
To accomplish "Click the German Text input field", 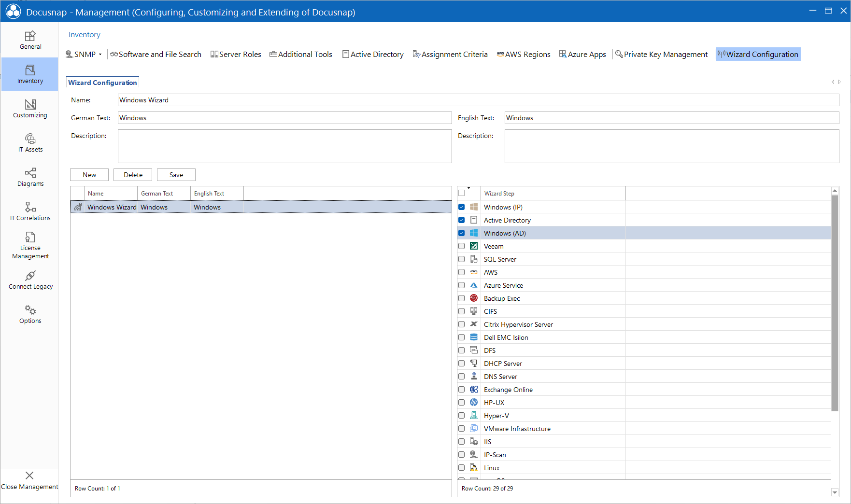I will tap(284, 118).
